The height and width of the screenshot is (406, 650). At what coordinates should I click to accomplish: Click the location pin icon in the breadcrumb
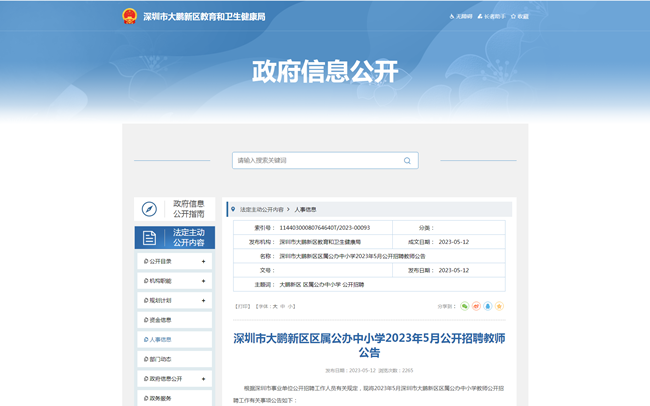tap(233, 209)
